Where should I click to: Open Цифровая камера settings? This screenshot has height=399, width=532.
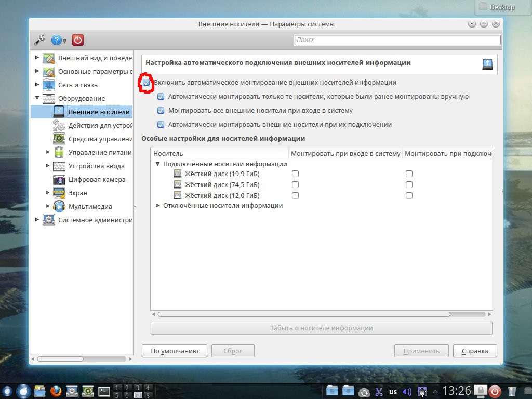pos(97,179)
